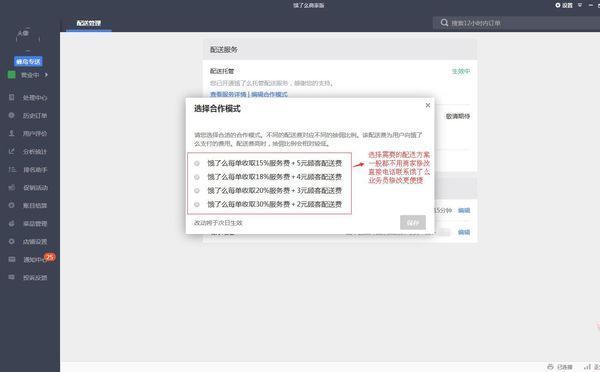Open 通知中心 with 25 badge

pyautogui.click(x=34, y=259)
